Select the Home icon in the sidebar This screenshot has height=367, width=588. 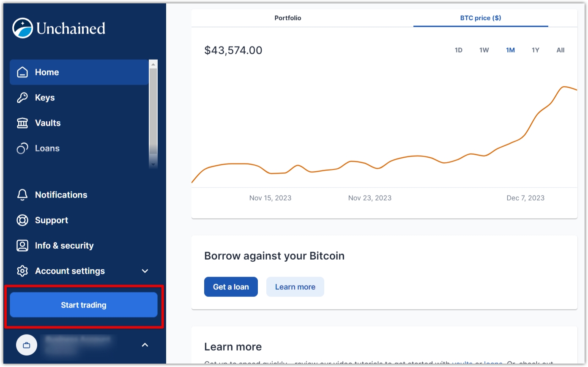(x=22, y=72)
